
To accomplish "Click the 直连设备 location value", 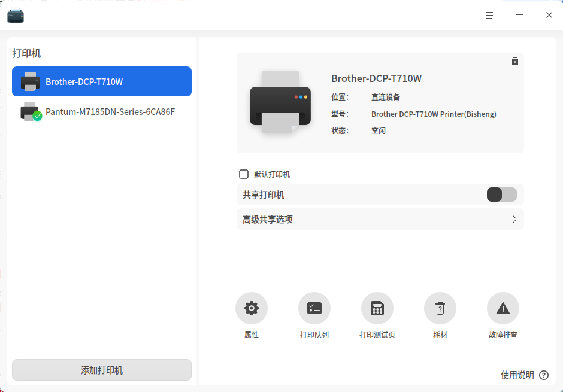I will (x=386, y=97).
